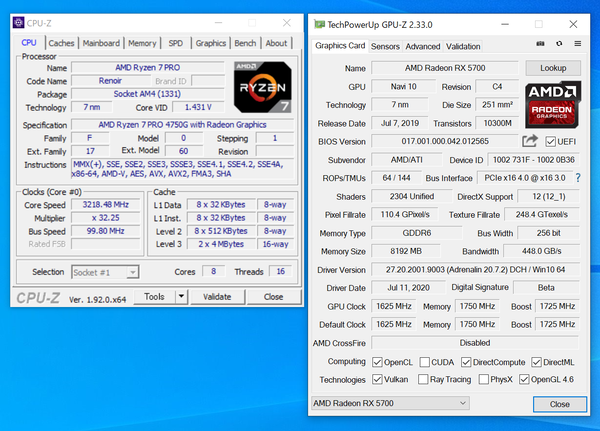The height and width of the screenshot is (431, 600).
Task: Open the Validation tab in GPU-Z
Action: pyautogui.click(x=463, y=46)
